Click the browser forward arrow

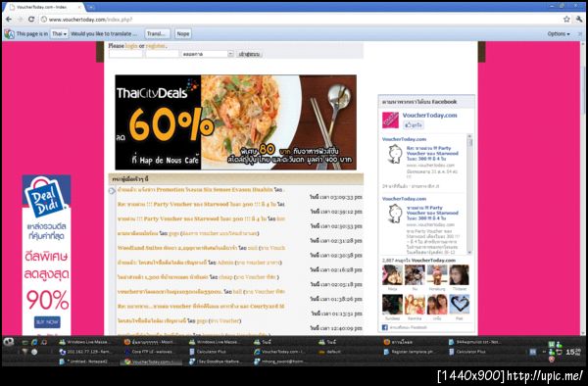20,20
